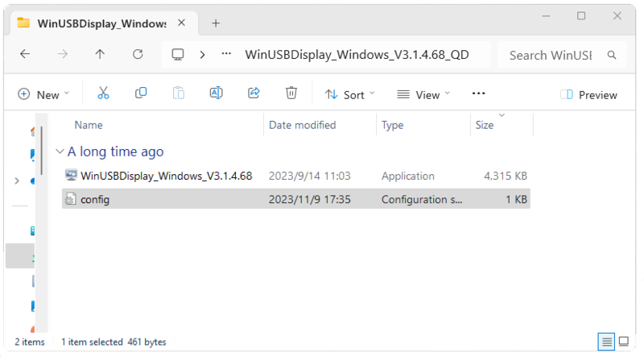Switch to Details view layout icon
Screen dimensions: 644x357
tap(606, 341)
